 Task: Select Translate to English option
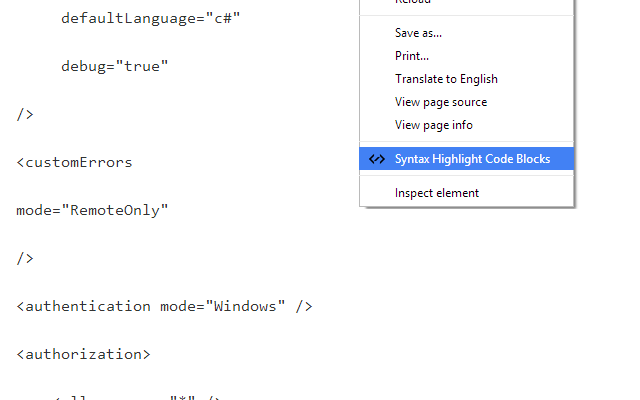pyautogui.click(x=446, y=79)
